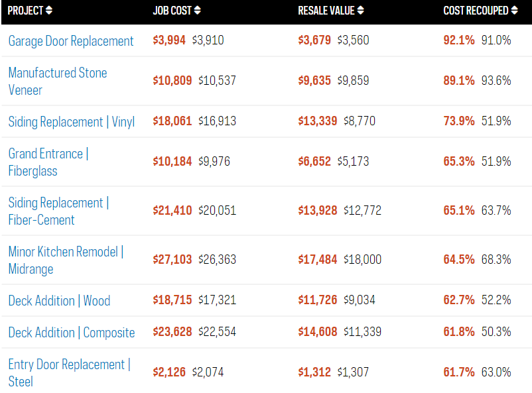Select the 68.3% cost recouped value
This screenshot has width=532, height=393.
[496, 260]
